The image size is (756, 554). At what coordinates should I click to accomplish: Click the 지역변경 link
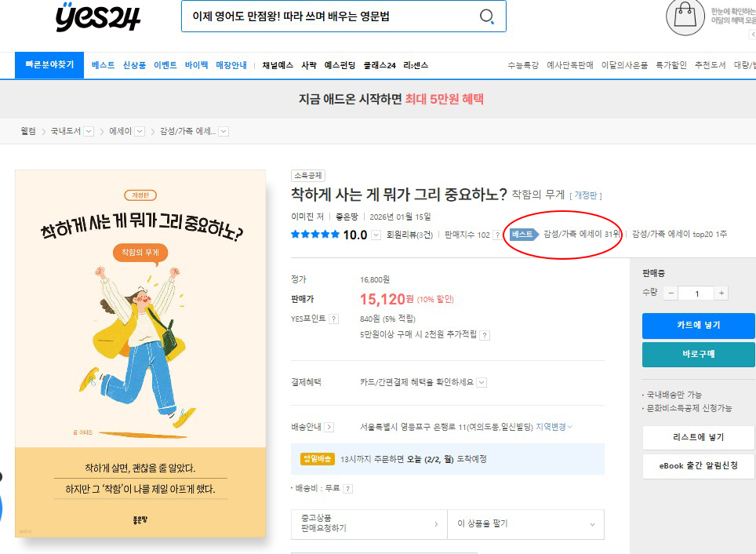click(x=554, y=428)
